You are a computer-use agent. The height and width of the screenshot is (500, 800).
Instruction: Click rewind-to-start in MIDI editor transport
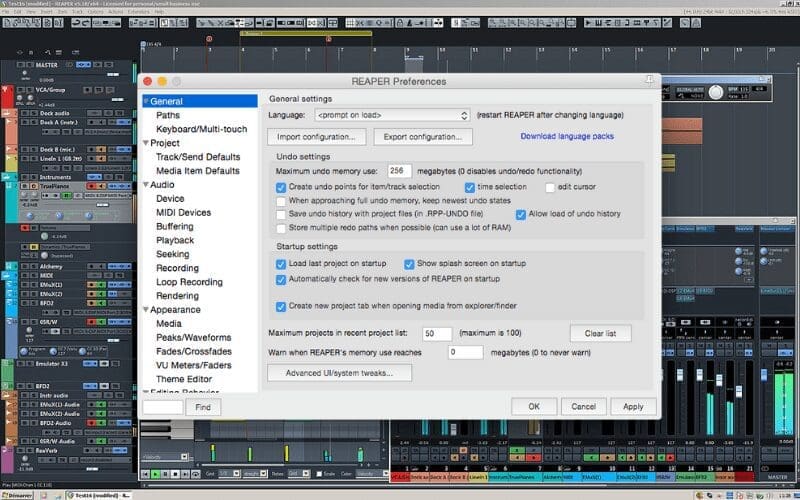[x=145, y=474]
